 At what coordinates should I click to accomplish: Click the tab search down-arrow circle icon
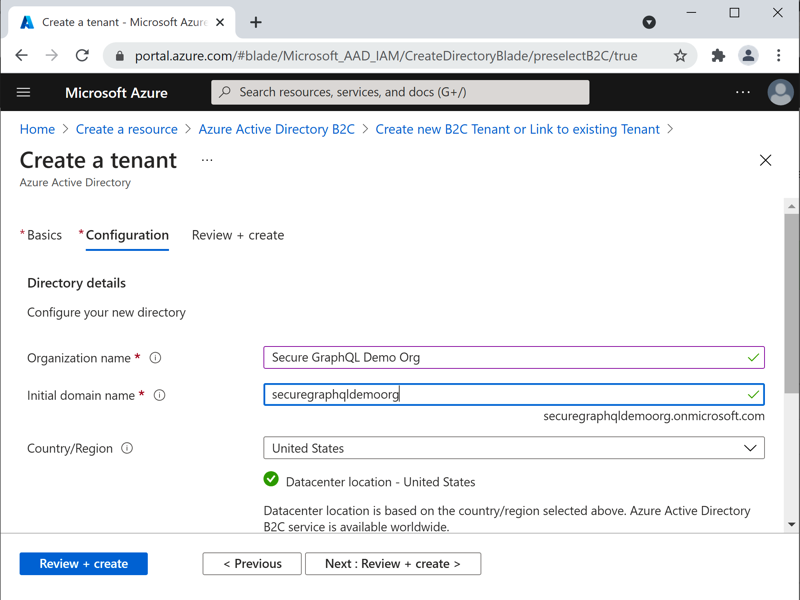coord(649,22)
